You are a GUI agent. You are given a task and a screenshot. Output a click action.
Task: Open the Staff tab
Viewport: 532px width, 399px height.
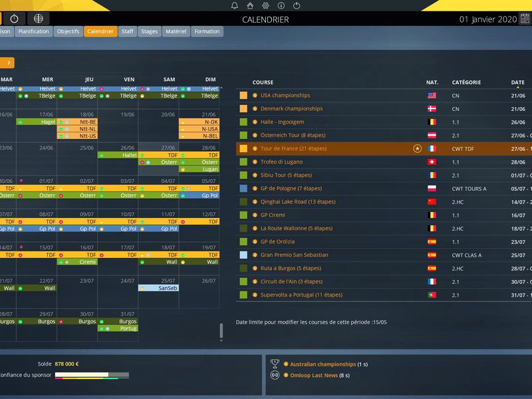point(128,31)
